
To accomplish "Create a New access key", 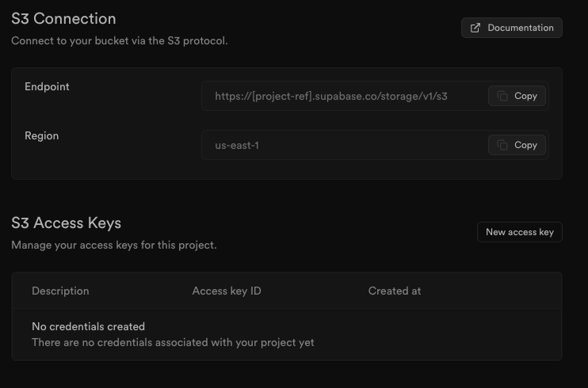I will (519, 232).
